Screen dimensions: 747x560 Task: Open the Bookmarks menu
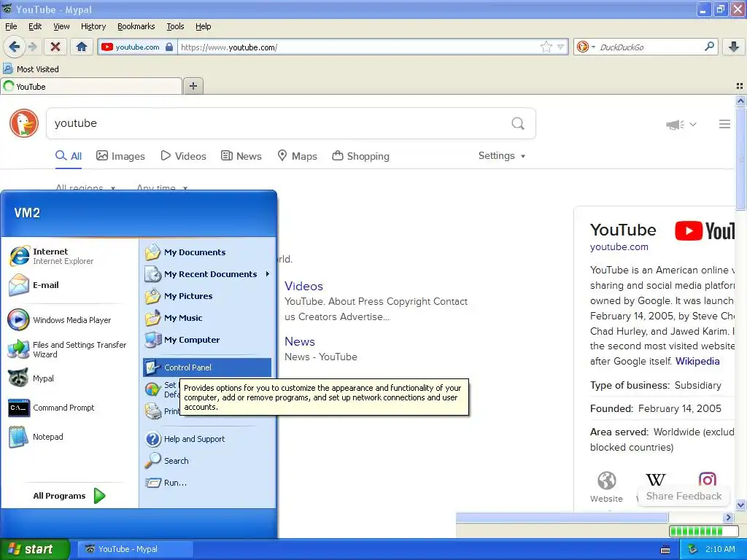tap(136, 26)
